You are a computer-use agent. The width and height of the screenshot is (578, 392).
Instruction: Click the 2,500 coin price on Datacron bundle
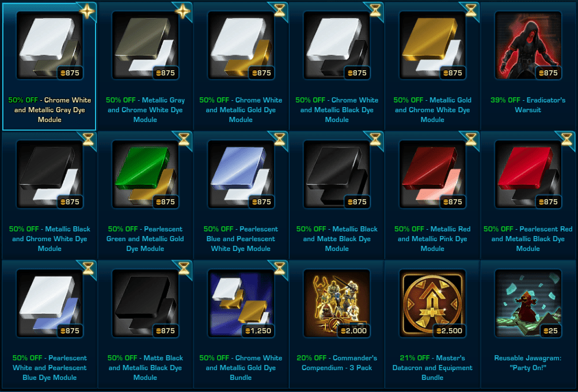coord(450,331)
